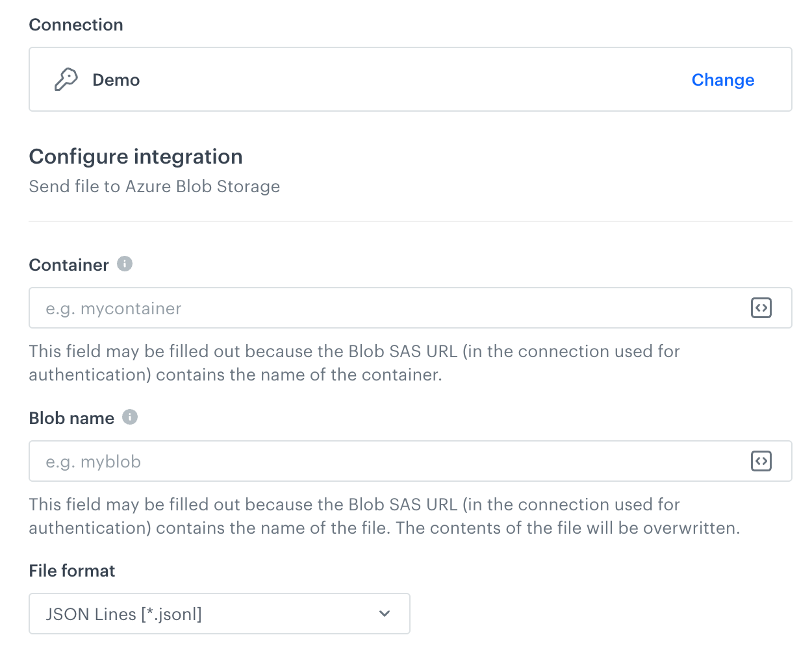Click the code brackets icon in the Container input

coord(761,308)
